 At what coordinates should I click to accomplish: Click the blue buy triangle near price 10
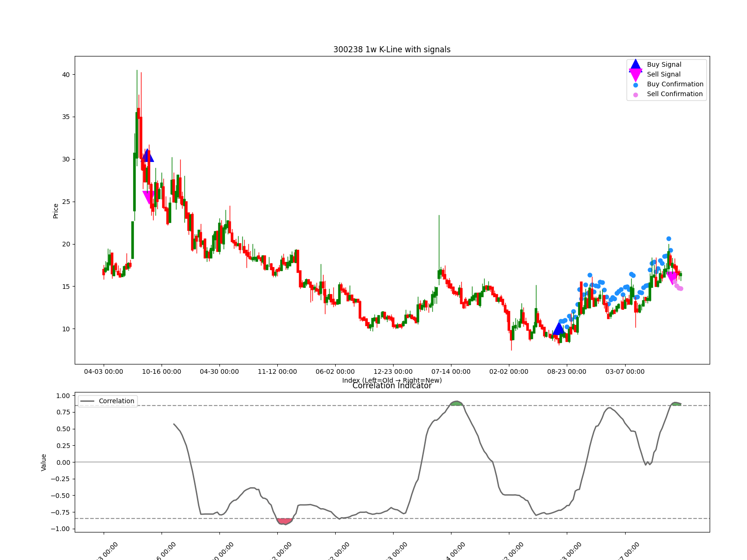click(558, 329)
